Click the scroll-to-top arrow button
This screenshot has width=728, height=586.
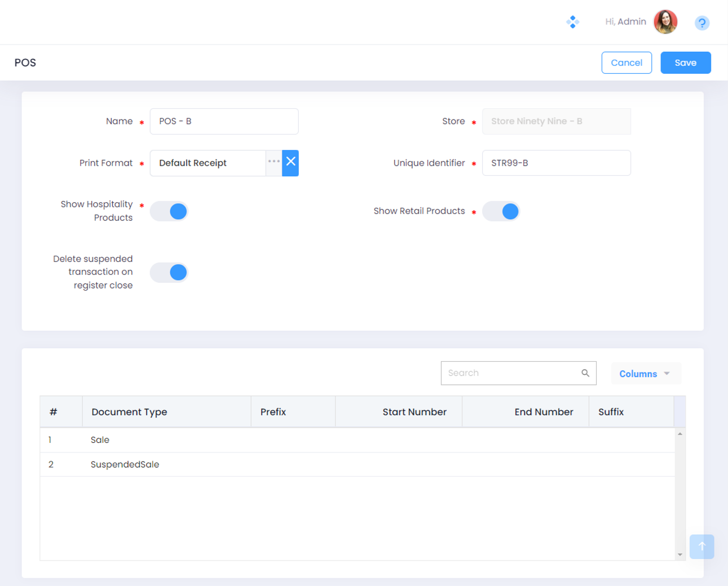(701, 547)
